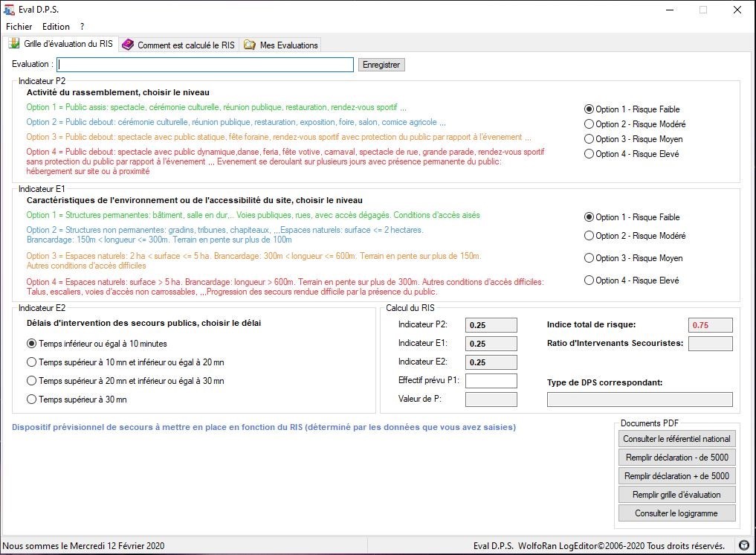
Task: Select Option 3 Risque Moyen for Indicateur P2
Action: [589, 139]
